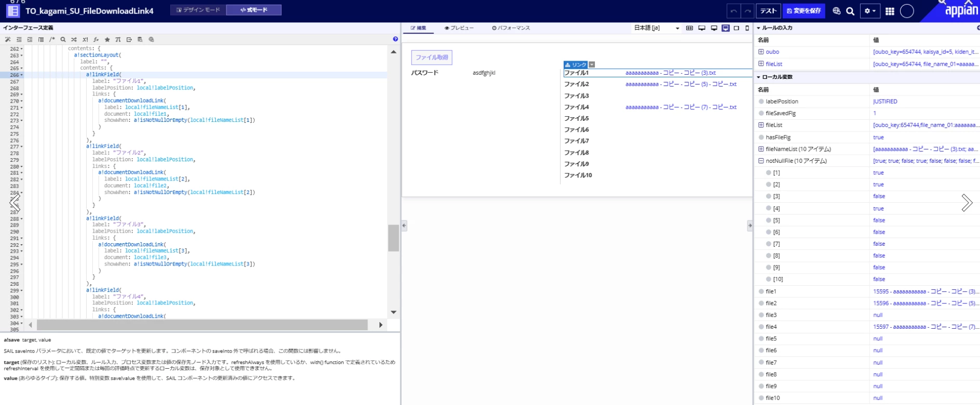This screenshot has height=405, width=980.
Task: Click the code editor horizontal scrollbar
Action: coord(202,325)
